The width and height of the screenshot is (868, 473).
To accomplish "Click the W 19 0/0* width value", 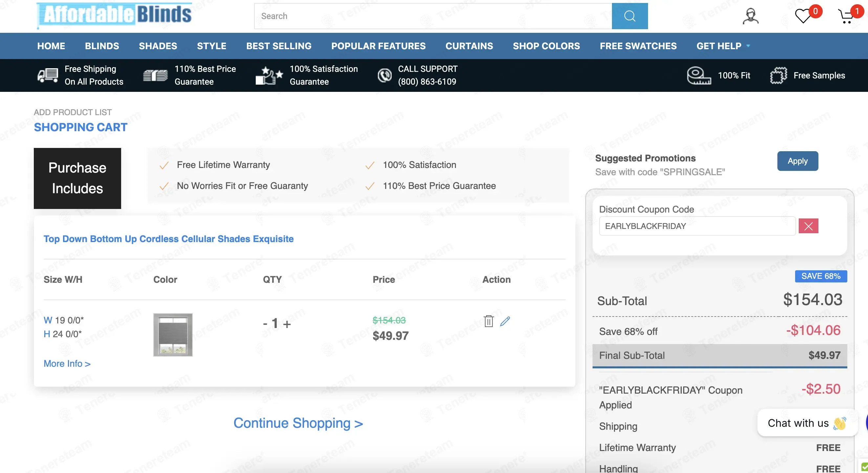I will tap(64, 320).
